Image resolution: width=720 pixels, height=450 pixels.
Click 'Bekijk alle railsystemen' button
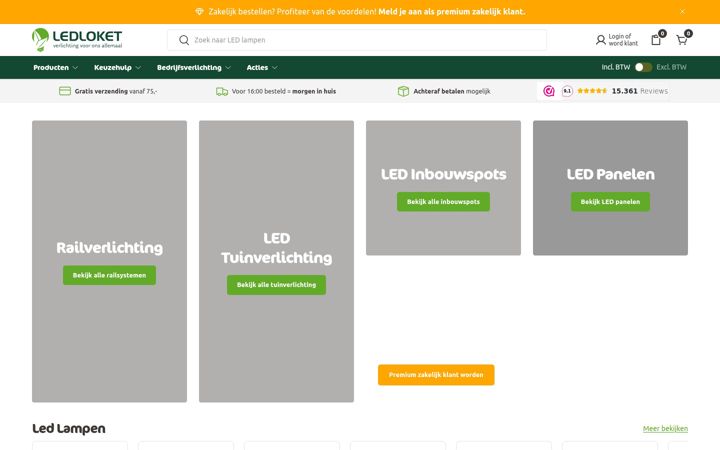pyautogui.click(x=109, y=275)
